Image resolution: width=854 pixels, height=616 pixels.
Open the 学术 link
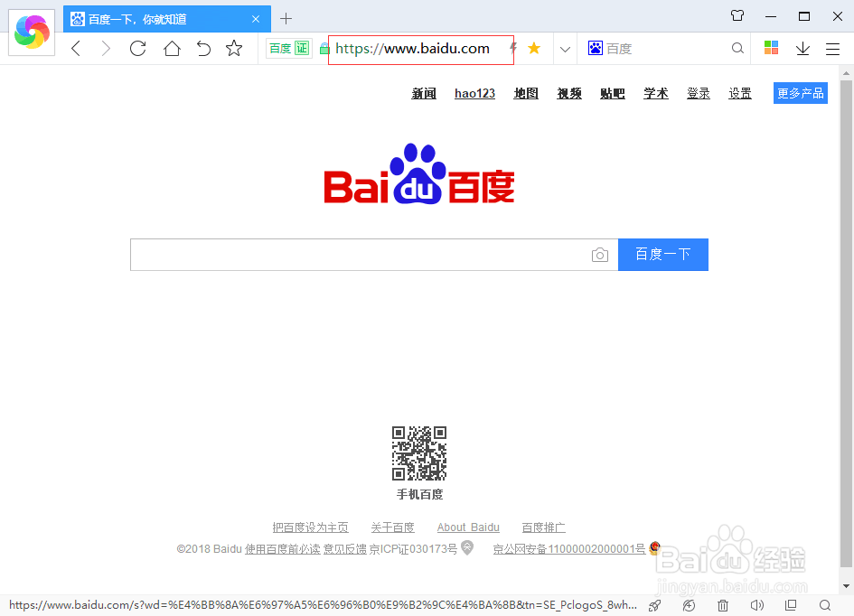[656, 94]
